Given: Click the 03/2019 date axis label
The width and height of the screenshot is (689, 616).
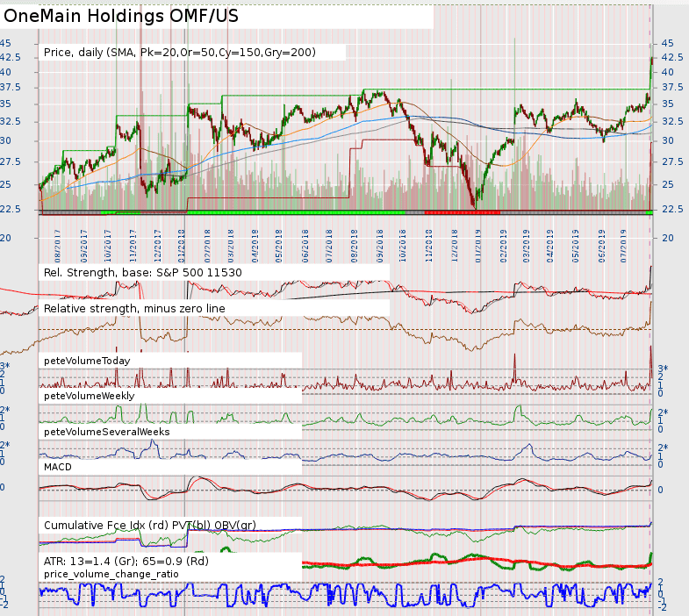Looking at the screenshot, I should pyautogui.click(x=526, y=246).
